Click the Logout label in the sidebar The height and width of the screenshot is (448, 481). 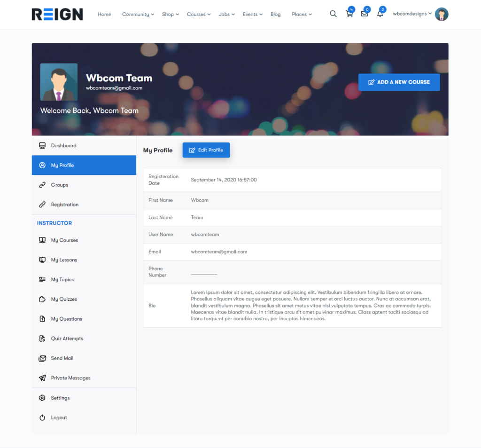(59, 417)
